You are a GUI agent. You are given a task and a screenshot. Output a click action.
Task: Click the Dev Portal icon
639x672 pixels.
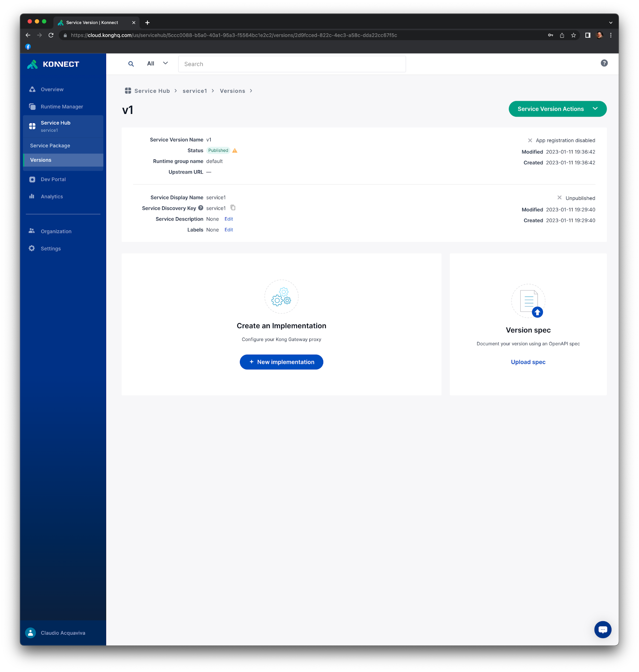(x=32, y=179)
